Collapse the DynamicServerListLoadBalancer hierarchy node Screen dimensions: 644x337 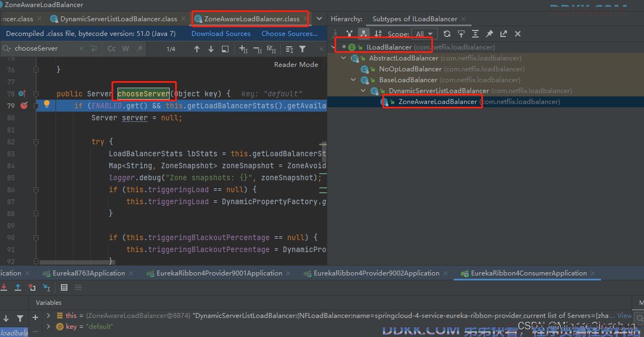(363, 91)
